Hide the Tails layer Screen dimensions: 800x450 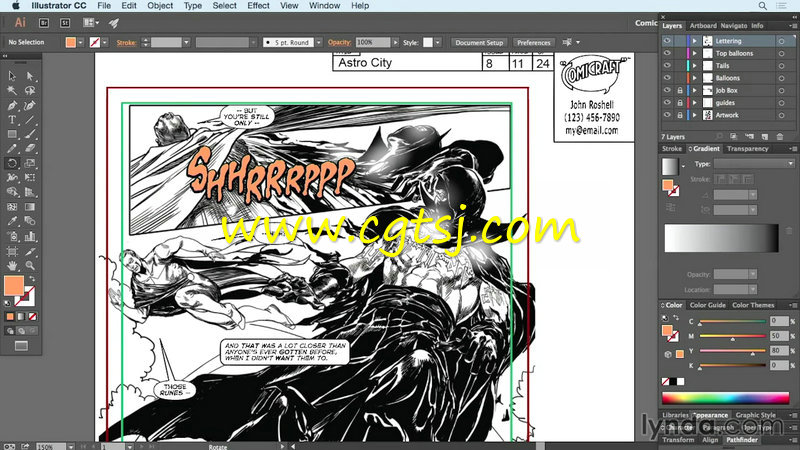coord(667,65)
